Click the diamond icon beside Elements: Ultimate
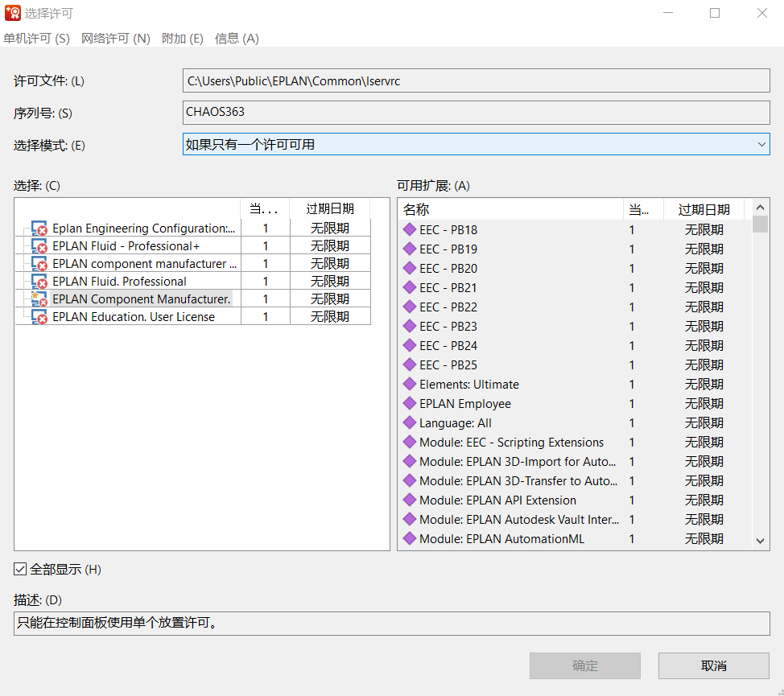The height and width of the screenshot is (696, 784). coord(409,385)
